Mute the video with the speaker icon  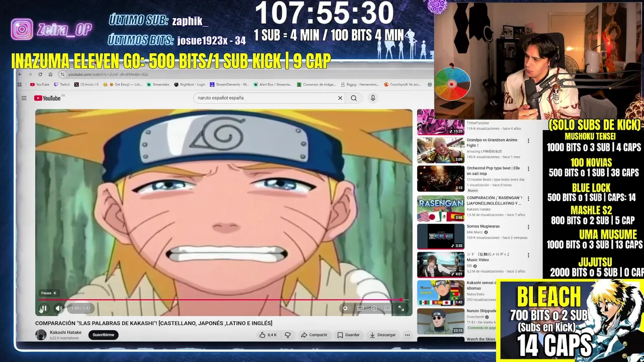point(59,308)
